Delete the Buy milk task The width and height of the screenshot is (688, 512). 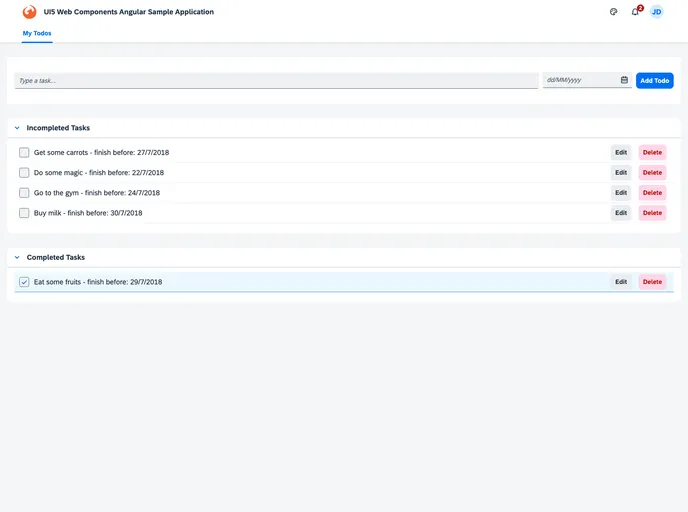pos(652,213)
